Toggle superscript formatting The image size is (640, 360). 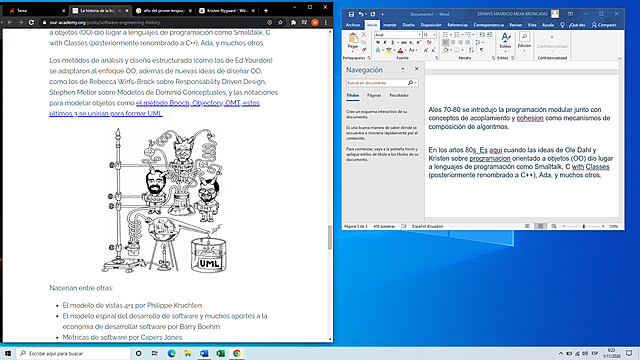pos(418,42)
